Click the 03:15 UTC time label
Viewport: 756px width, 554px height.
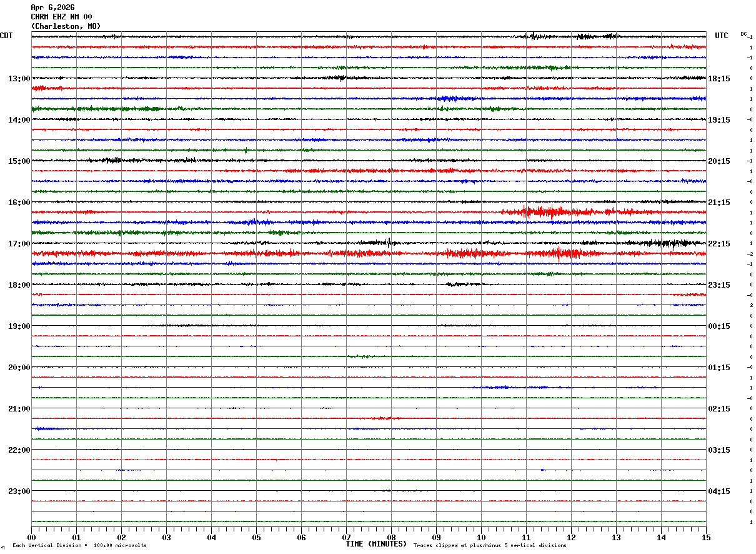tap(719, 450)
